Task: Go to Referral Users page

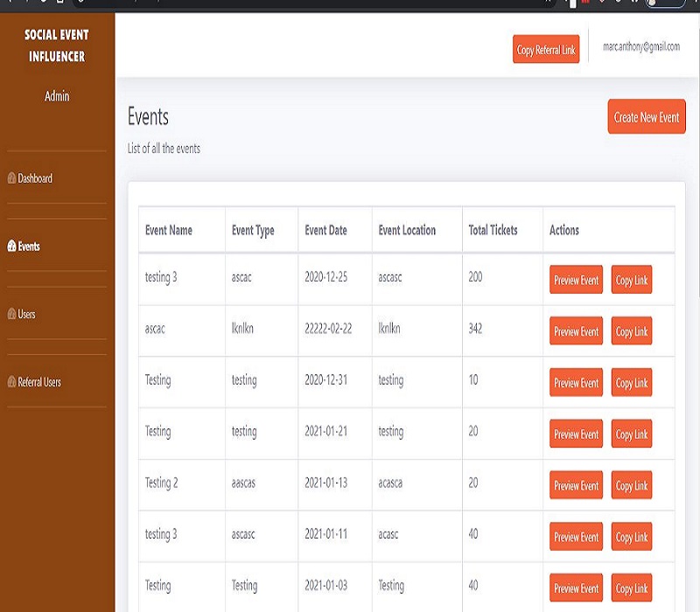Action: pyautogui.click(x=39, y=382)
